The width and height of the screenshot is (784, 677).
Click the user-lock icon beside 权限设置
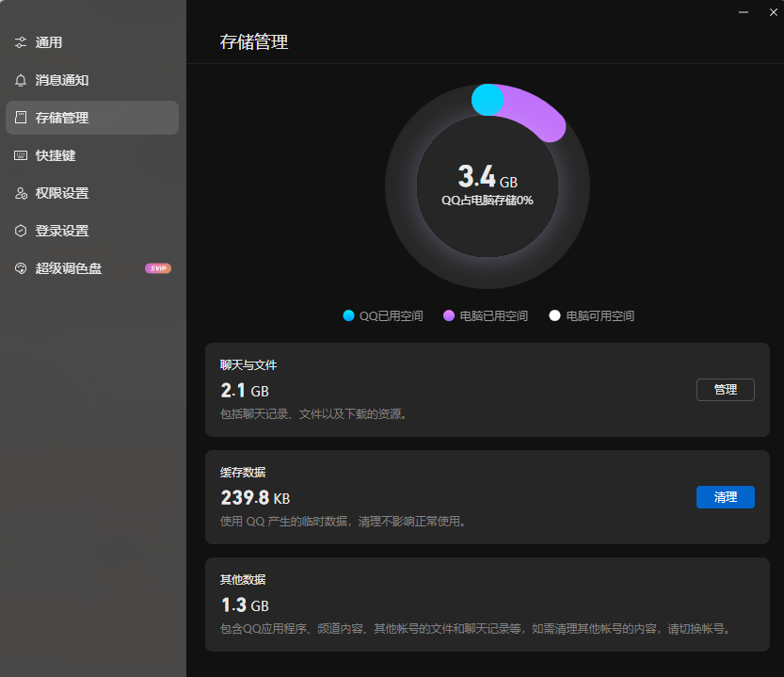coord(21,193)
